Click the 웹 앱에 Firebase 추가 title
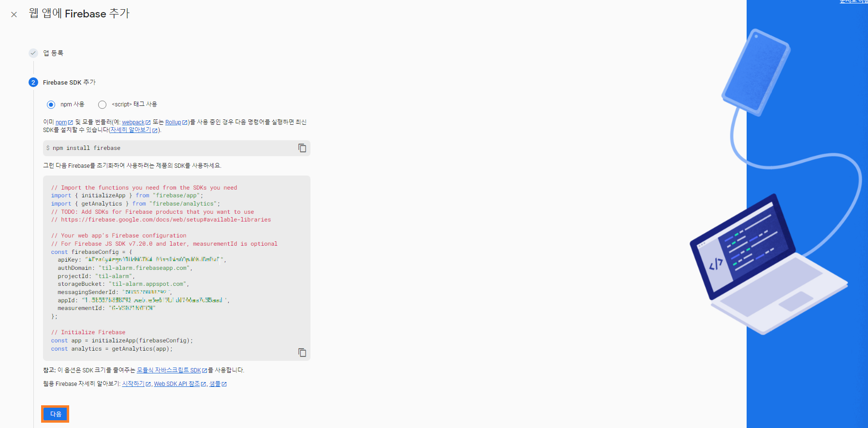The height and width of the screenshot is (428, 868). 79,14
